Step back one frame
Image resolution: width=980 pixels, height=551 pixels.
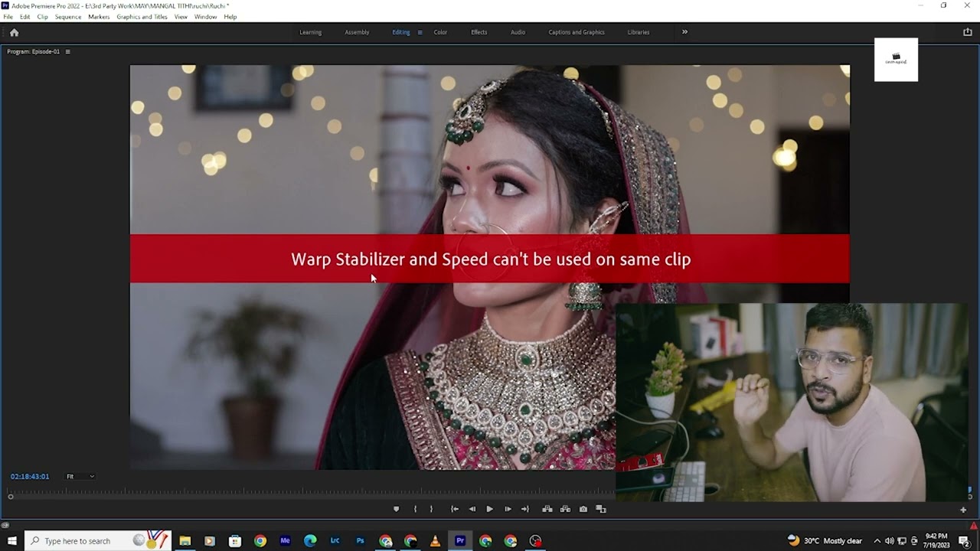click(x=472, y=509)
